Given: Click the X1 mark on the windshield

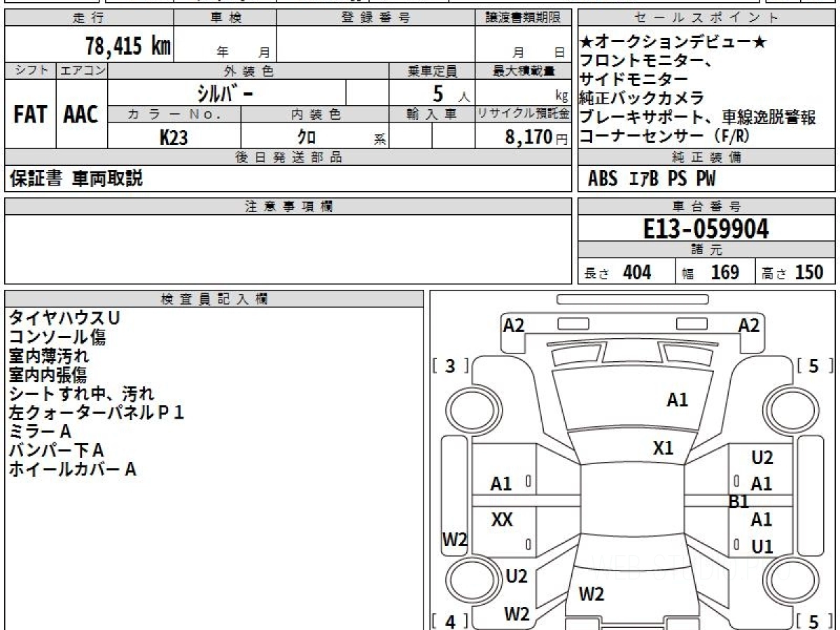Looking at the screenshot, I should tap(663, 448).
